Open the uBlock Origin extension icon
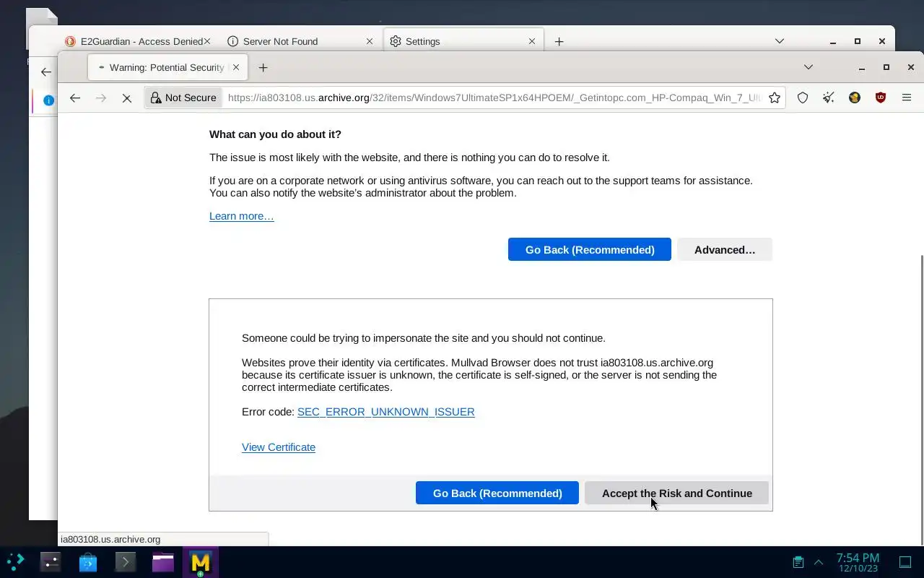The height and width of the screenshot is (578, 924). click(x=881, y=98)
